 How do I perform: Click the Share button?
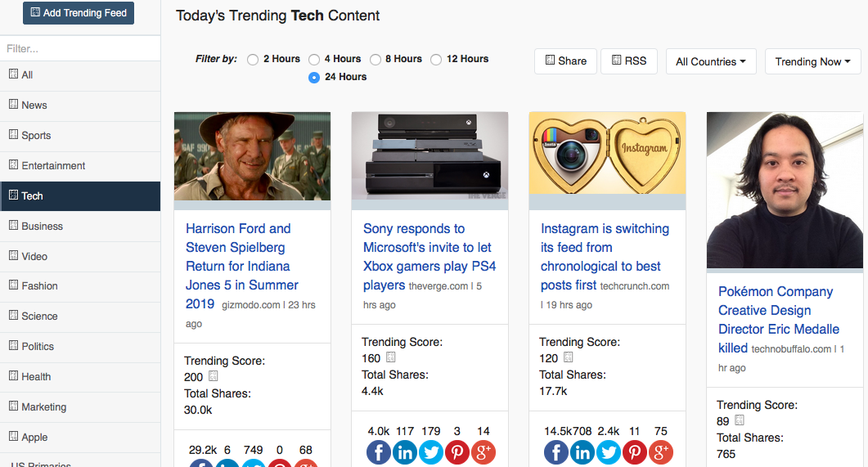point(566,61)
